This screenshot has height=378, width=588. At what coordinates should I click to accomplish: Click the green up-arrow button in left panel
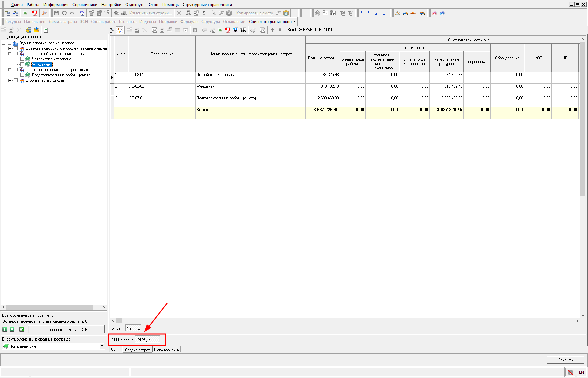(x=5, y=329)
